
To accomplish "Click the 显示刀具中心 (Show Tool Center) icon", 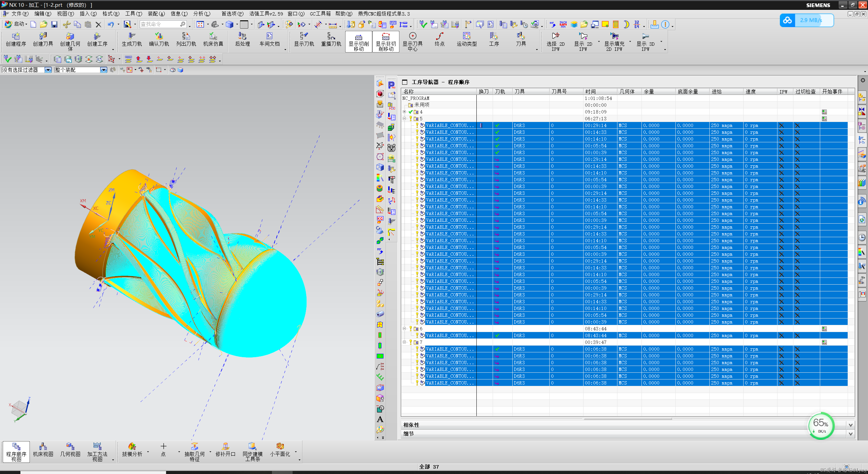I will pyautogui.click(x=413, y=41).
